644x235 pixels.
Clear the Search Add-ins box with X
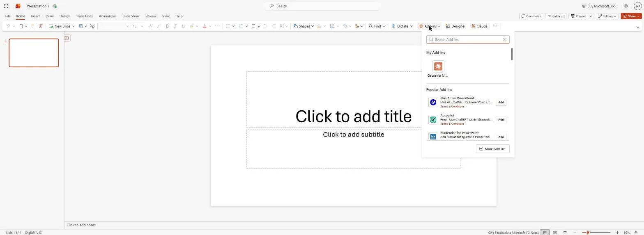pos(505,39)
